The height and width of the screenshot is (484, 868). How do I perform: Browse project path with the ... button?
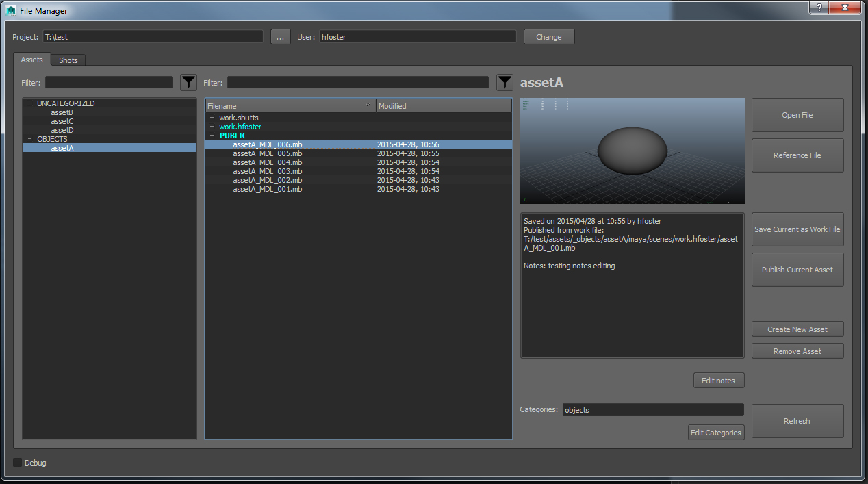(281, 37)
